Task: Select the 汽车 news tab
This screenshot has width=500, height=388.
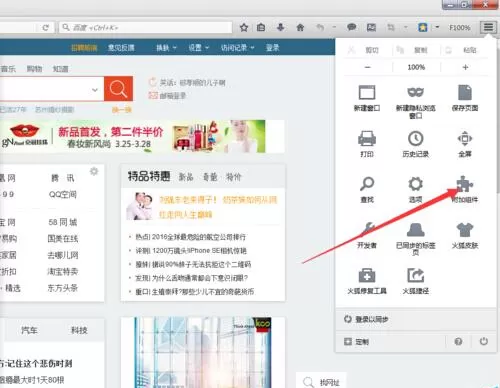Action: coord(30,330)
